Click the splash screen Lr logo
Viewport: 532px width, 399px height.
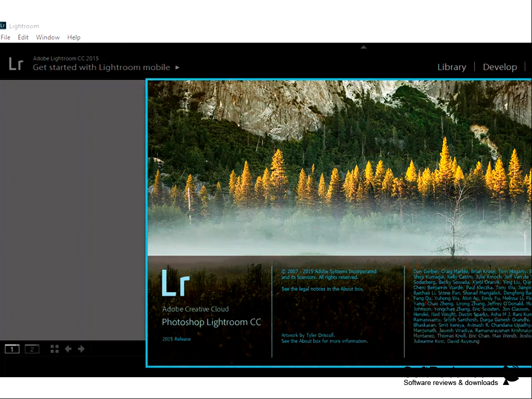pyautogui.click(x=175, y=283)
